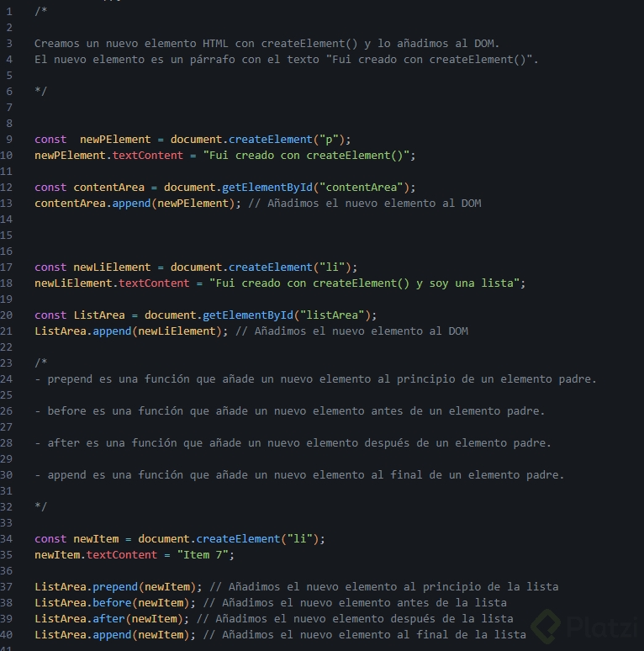Click the "const" keyword before newPElement
The height and width of the screenshot is (651, 644).
pyautogui.click(x=50, y=140)
